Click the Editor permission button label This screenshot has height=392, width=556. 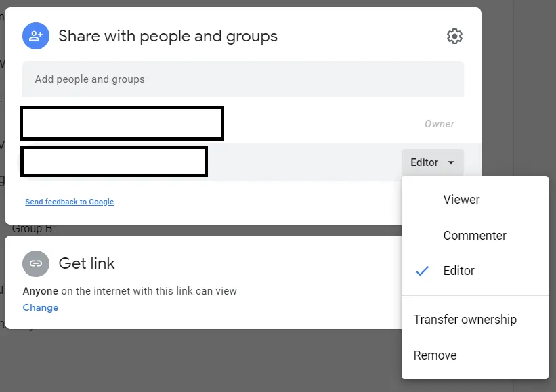pos(425,162)
